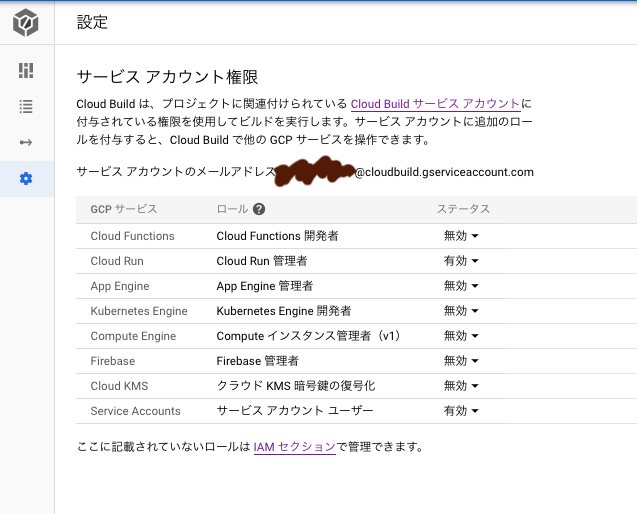637x514 pixels.
Task: Click the Cloud Functions 開発者 role
Action: pyautogui.click(x=277, y=236)
